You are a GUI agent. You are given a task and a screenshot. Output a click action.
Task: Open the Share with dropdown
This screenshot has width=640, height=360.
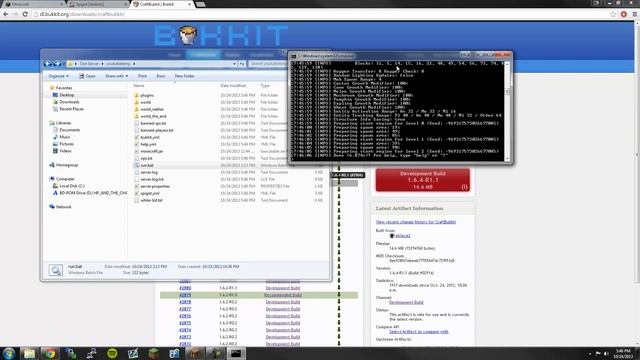(x=116, y=76)
